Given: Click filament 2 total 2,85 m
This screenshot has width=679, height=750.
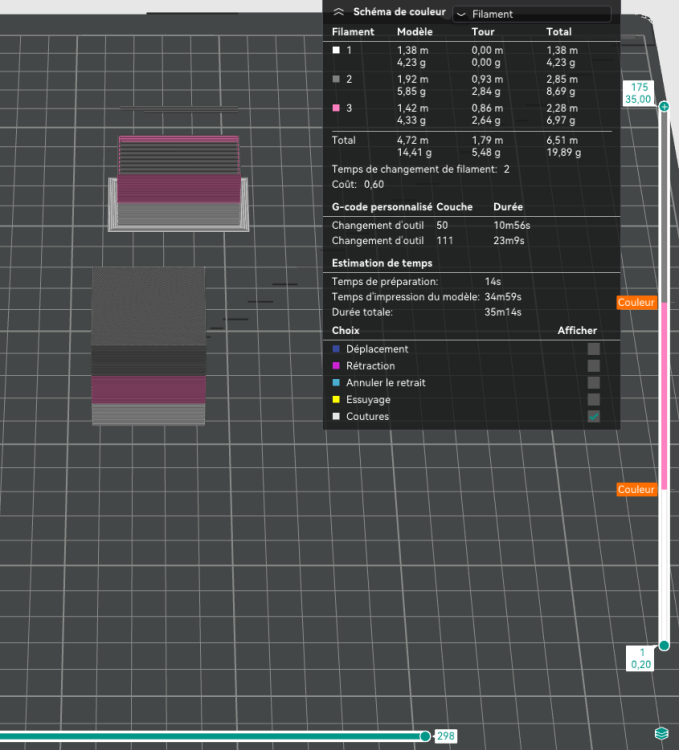Looking at the screenshot, I should 562,79.
